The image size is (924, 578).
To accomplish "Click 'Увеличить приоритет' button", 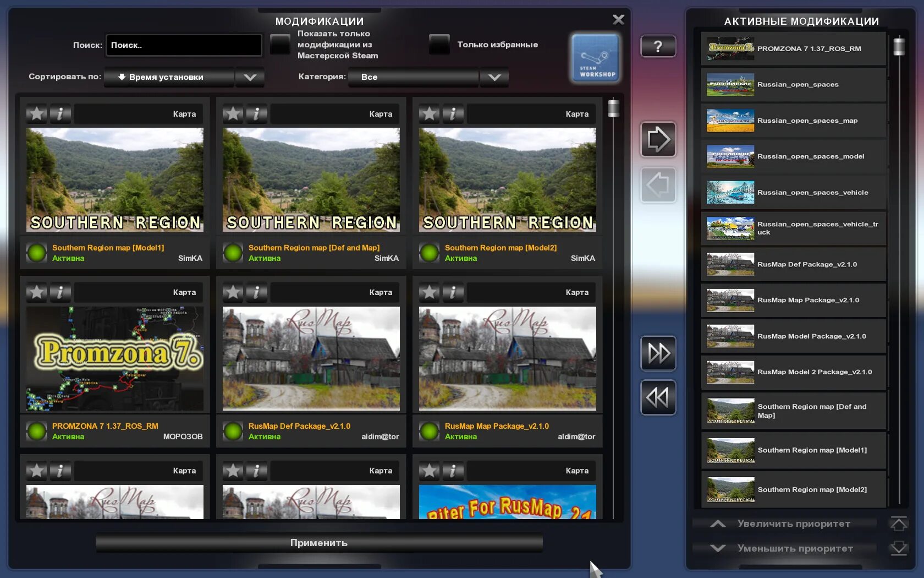I will pos(784,524).
